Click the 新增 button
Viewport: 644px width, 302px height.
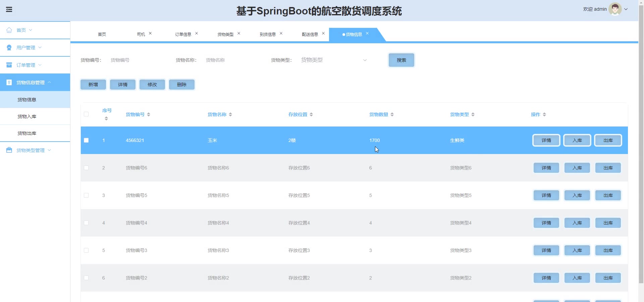pyautogui.click(x=93, y=85)
